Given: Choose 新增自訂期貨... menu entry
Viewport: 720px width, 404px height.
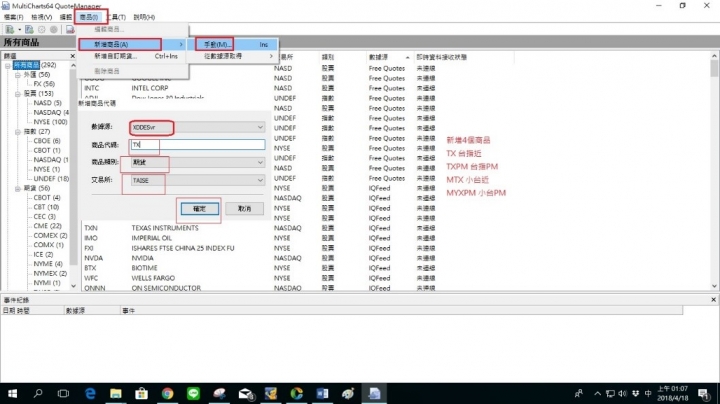Looking at the screenshot, I should [x=132, y=56].
